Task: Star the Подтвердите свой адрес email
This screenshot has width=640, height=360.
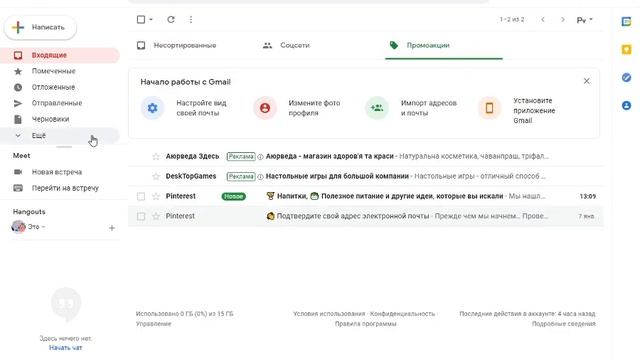Action: 156,216
